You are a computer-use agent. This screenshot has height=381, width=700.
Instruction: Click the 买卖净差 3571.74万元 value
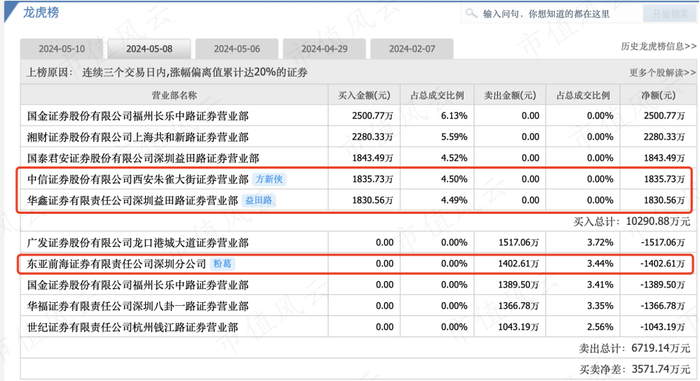pos(634,369)
